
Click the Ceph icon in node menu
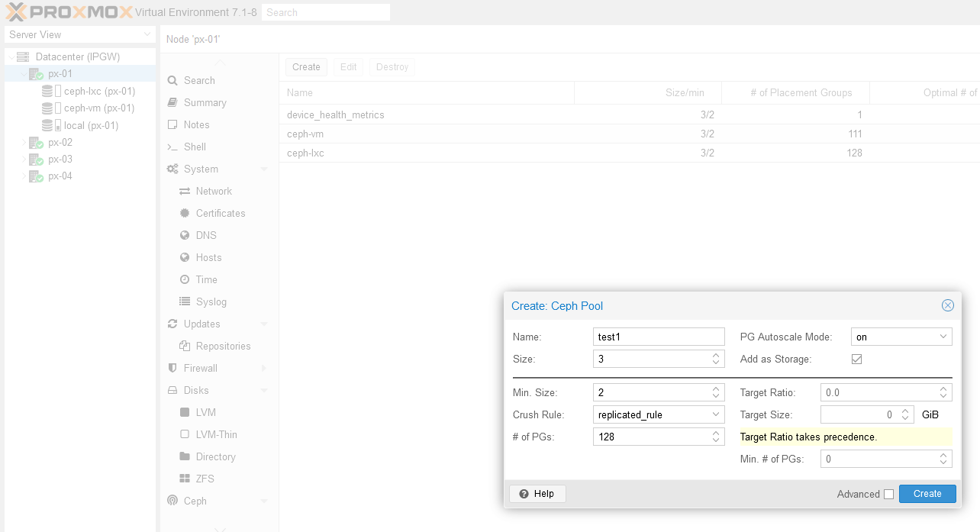[172, 501]
